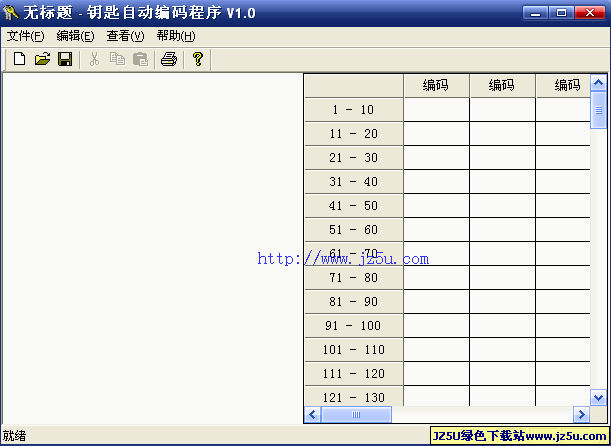Open the 查看(V) menu
Screen dimensions: 611x446
125,37
